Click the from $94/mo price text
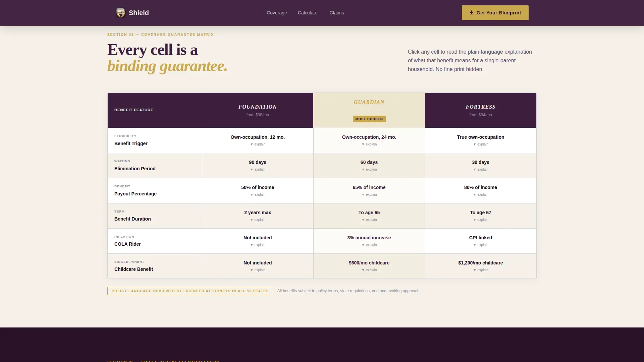Screen dimensions: 644x362 pos(481,115)
